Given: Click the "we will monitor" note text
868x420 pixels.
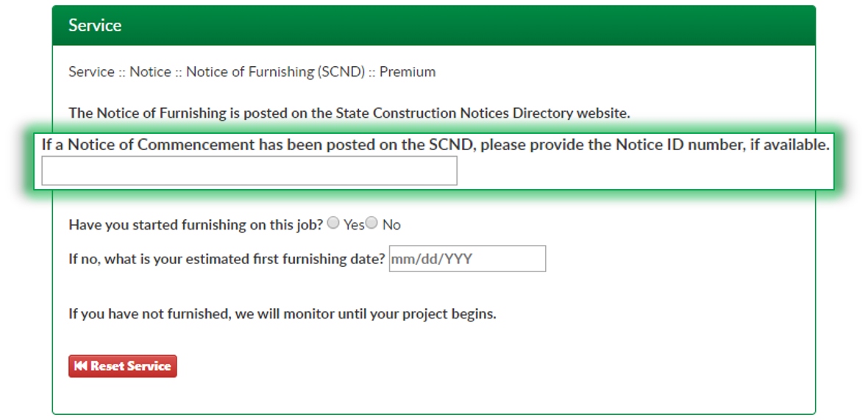Looking at the screenshot, I should point(282,314).
